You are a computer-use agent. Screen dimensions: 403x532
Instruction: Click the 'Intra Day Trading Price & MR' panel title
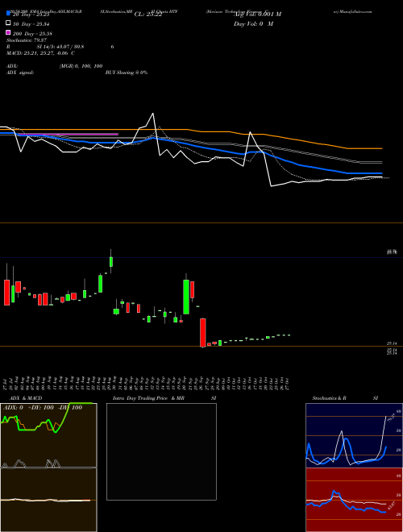(x=148, y=398)
